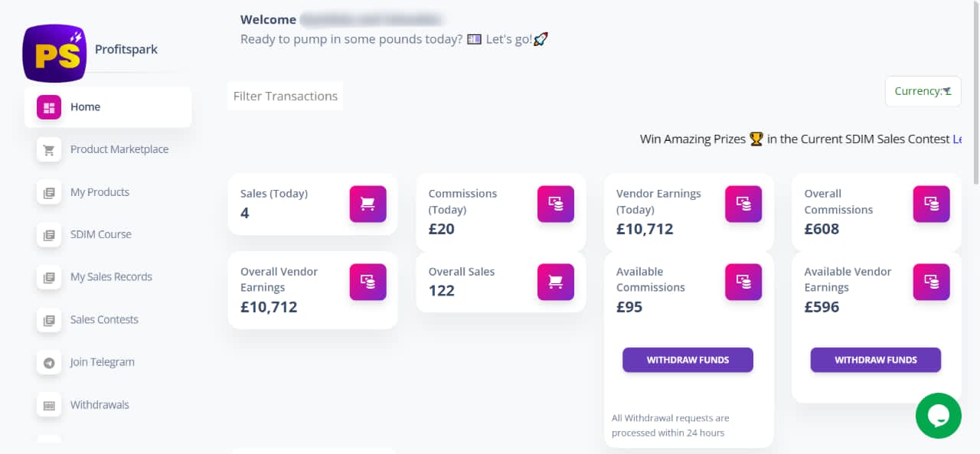Open My Sales Records menu item
The width and height of the screenshot is (980, 454).
(x=111, y=277)
